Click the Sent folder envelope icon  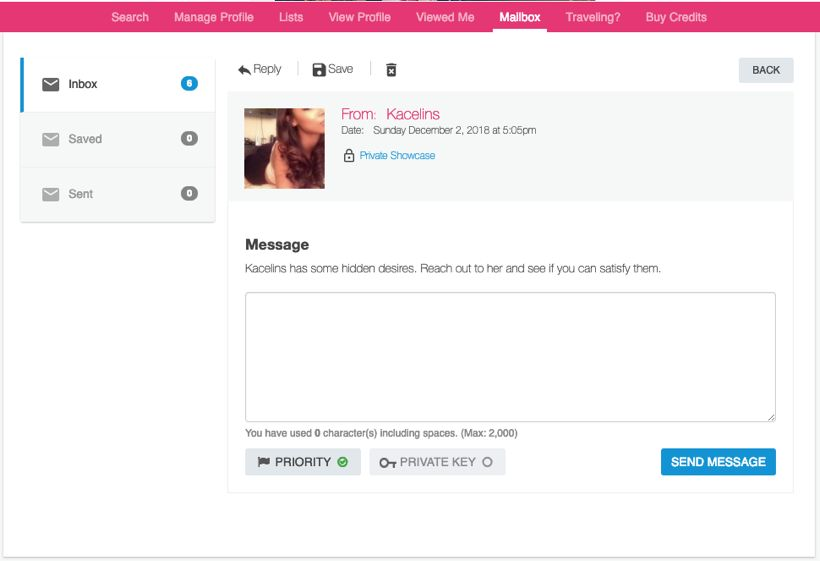51,194
